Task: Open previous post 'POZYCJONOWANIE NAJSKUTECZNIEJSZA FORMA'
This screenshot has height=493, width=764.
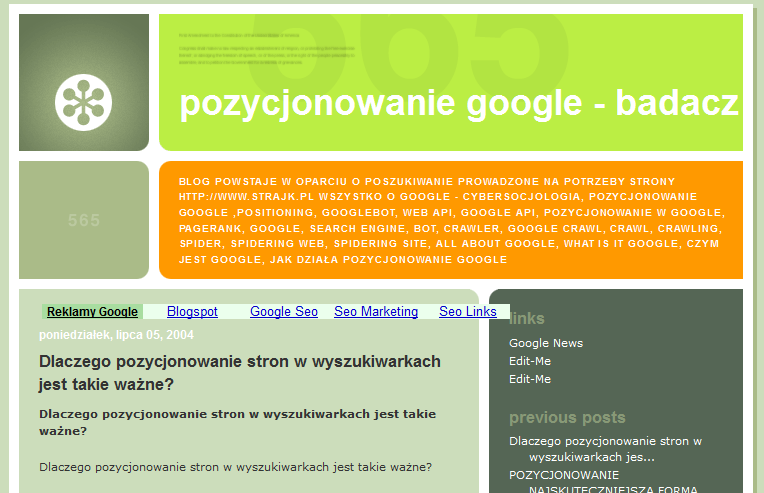Action: tap(603, 482)
